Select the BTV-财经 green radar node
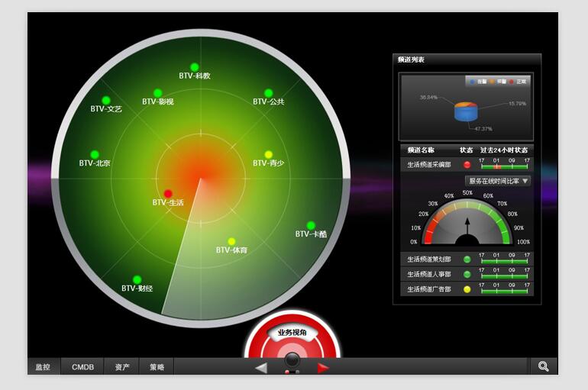Screen dimensions: 588x390 coord(137,279)
